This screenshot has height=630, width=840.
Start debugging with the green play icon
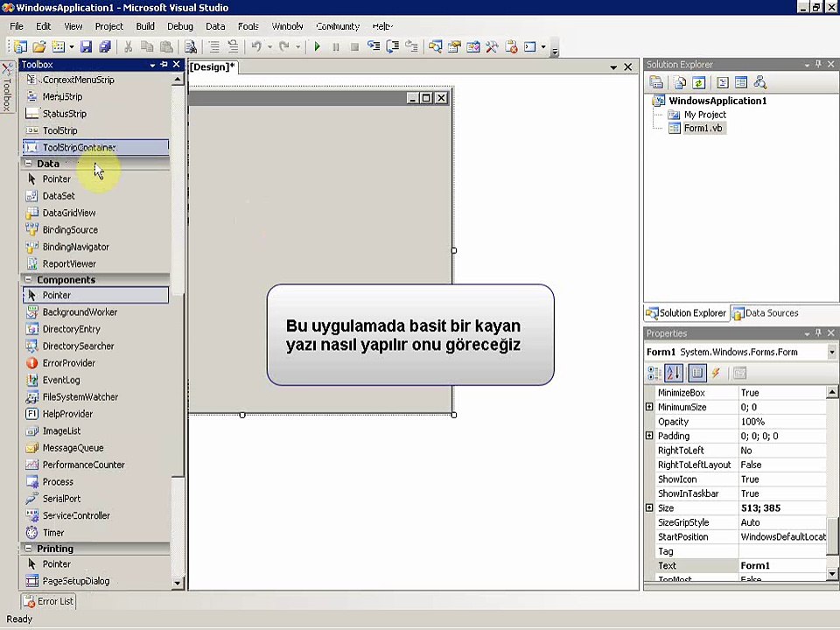[317, 46]
